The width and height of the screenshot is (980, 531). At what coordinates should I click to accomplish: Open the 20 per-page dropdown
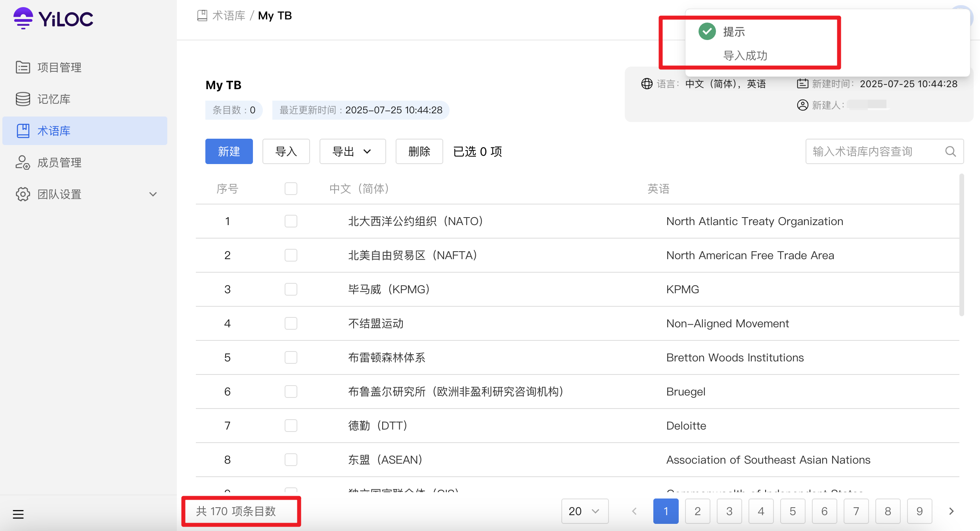[585, 511]
